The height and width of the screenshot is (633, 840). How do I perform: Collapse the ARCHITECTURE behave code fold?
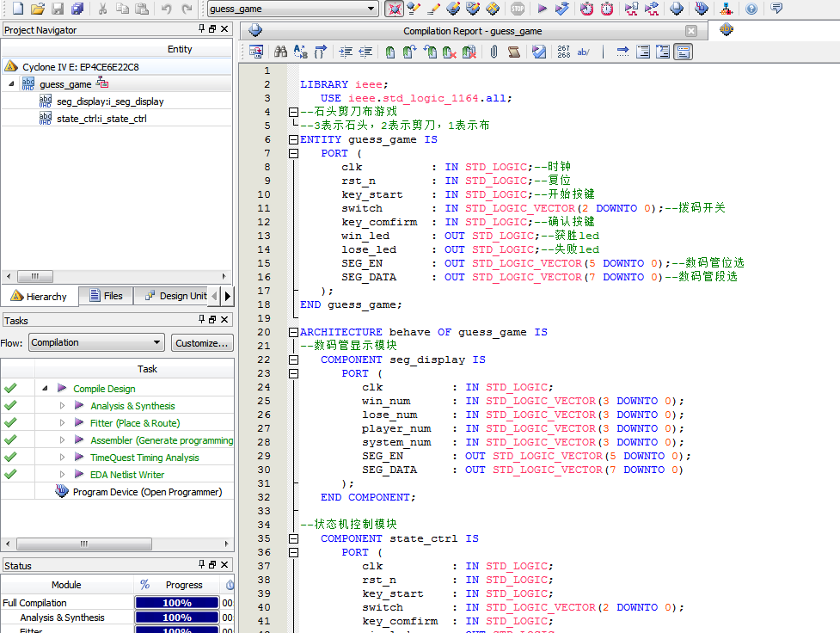pos(293,332)
